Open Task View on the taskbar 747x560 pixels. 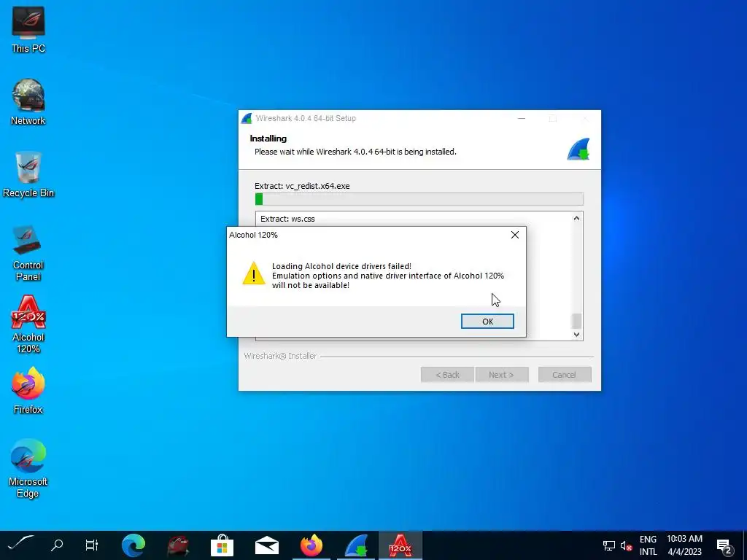click(x=91, y=544)
